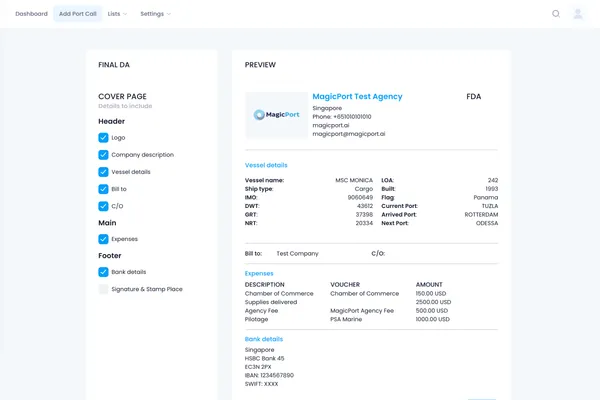
Task: Click the FDA document label
Action: 474,96
